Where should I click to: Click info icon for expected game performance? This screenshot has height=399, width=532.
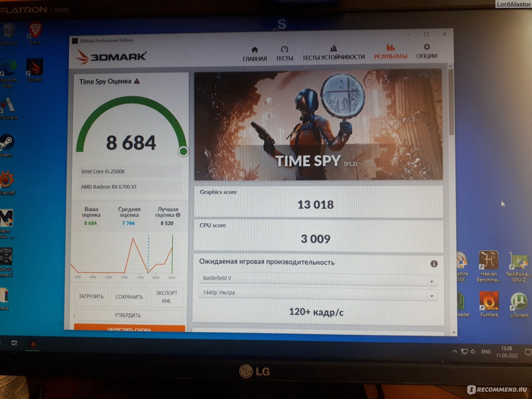[x=434, y=264]
